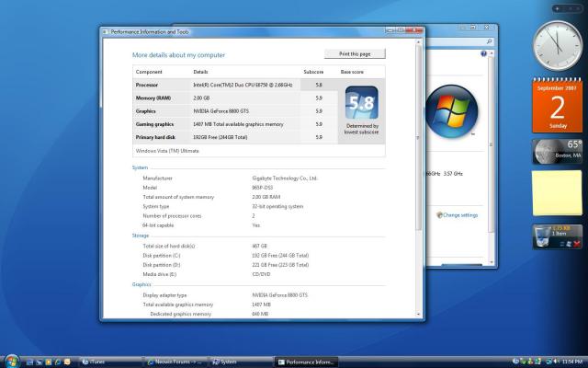Click 'Disk partition (C:)' label
The image size is (588, 368).
click(162, 256)
